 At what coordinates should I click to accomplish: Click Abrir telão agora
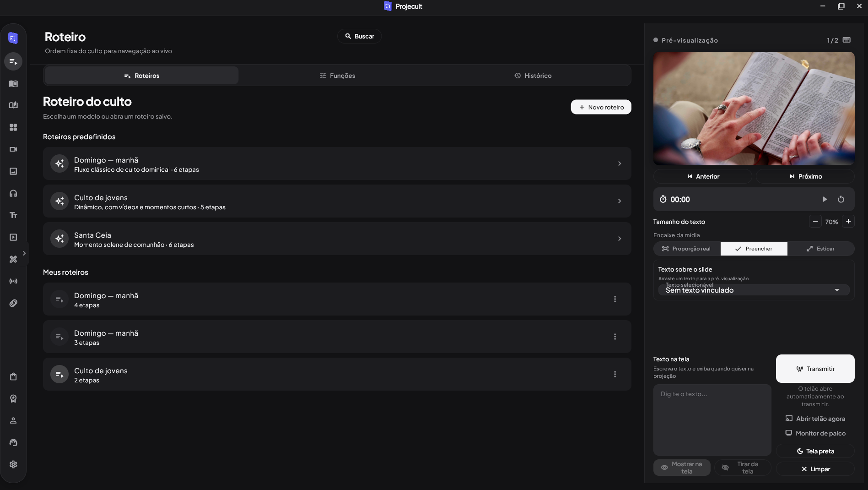(815, 419)
